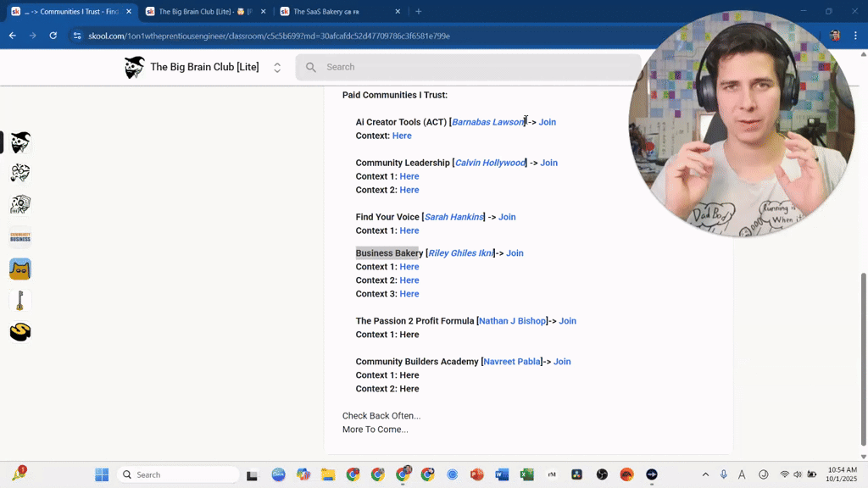Open Wi-Fi network icon in system tray

784,474
